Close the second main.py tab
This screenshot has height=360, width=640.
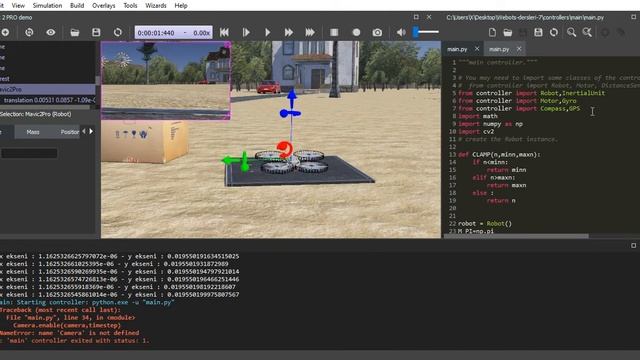519,49
